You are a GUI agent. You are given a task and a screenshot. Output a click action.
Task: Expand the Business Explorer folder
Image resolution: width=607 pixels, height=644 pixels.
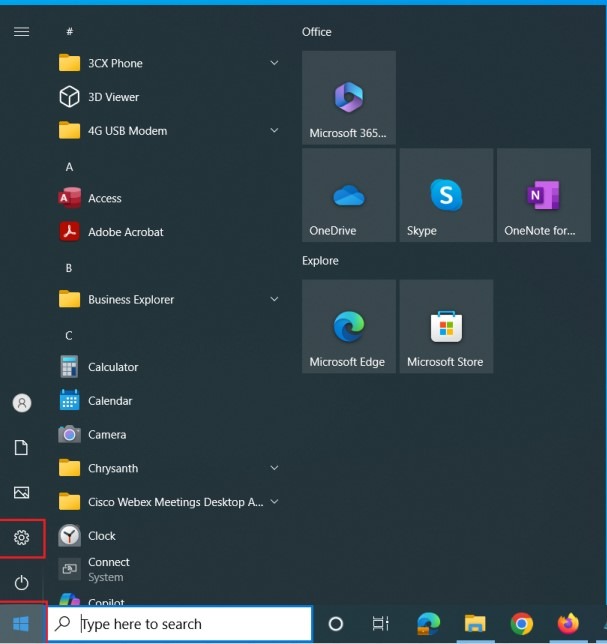pos(274,299)
